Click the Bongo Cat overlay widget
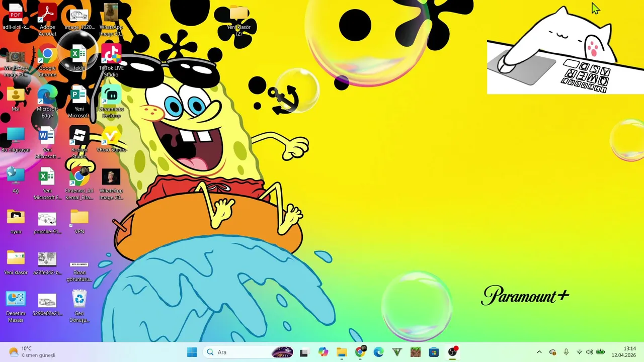 coord(566,50)
